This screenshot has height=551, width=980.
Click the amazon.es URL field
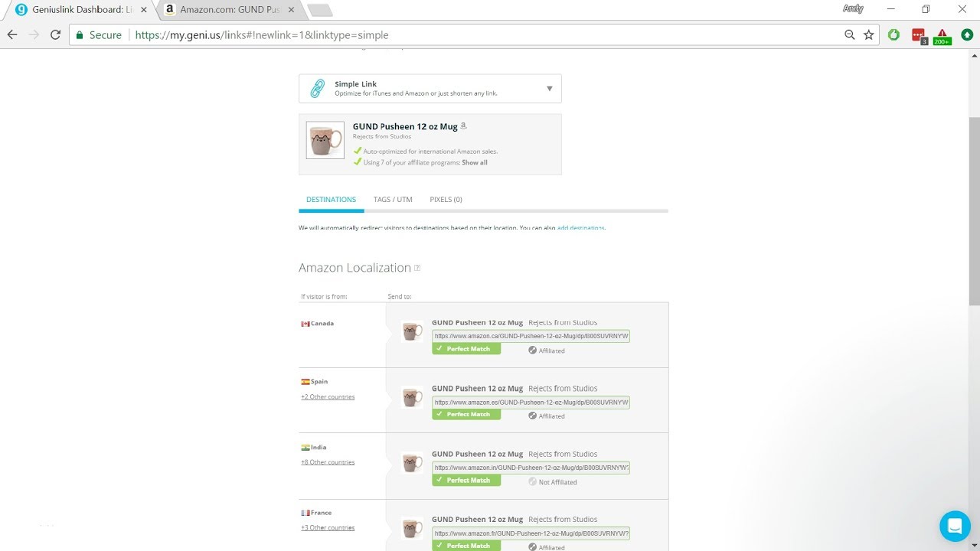click(x=531, y=402)
